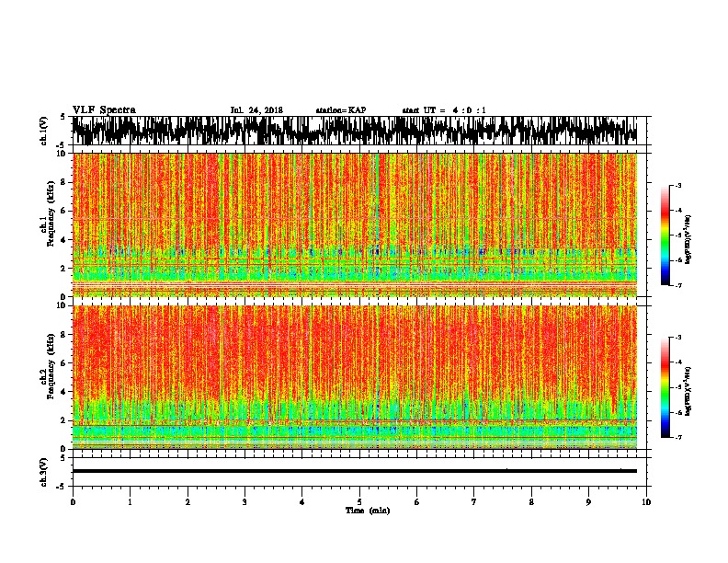Image resolution: width=728 pixels, height=563 pixels.
Task: Click time axis tick label "2"
Action: tap(188, 502)
